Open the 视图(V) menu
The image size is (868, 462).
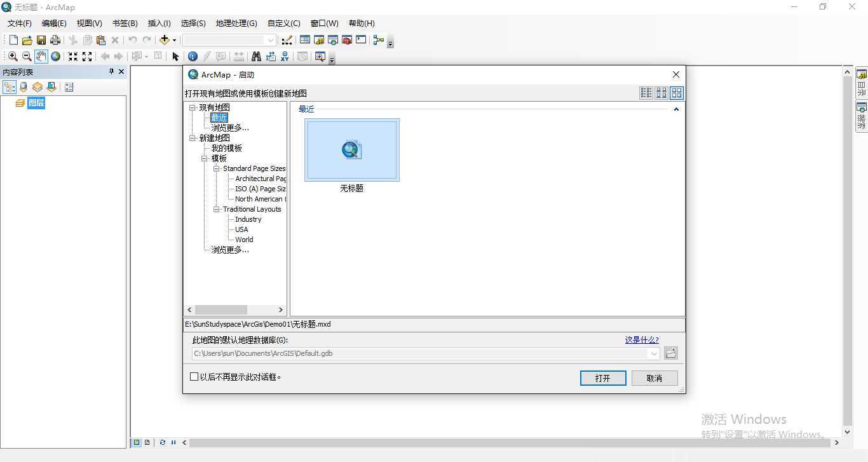click(89, 24)
